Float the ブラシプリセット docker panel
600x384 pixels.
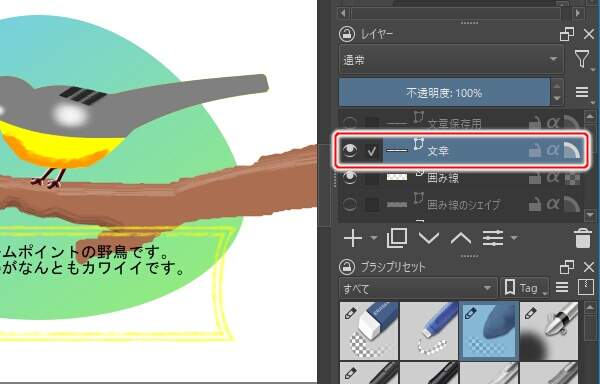(x=567, y=267)
